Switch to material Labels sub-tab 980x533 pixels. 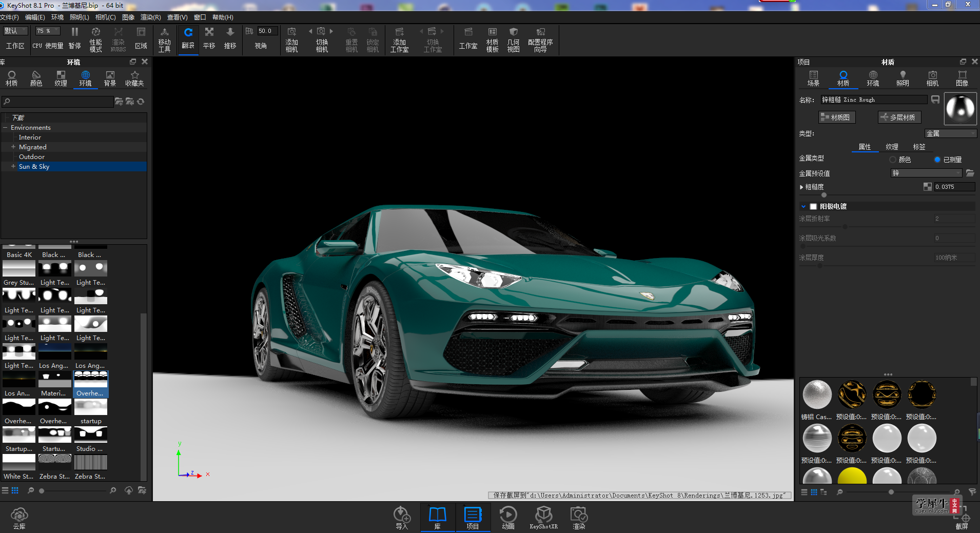click(x=919, y=147)
